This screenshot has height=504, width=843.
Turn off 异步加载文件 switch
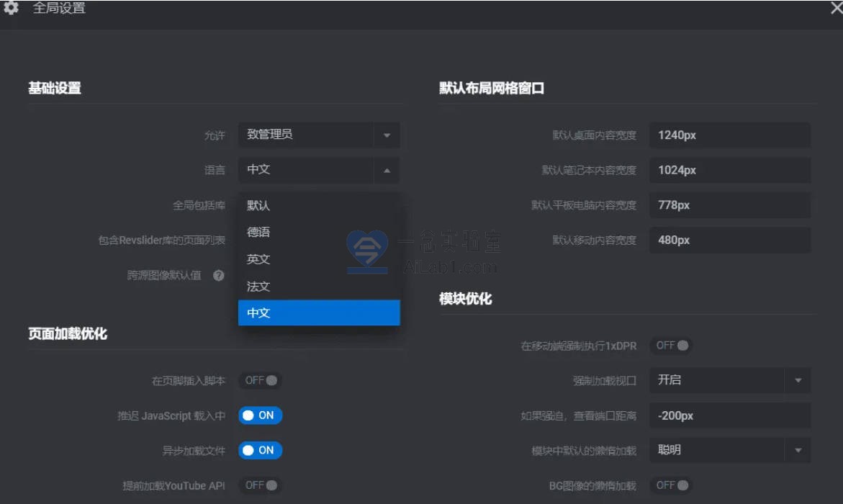coord(260,450)
